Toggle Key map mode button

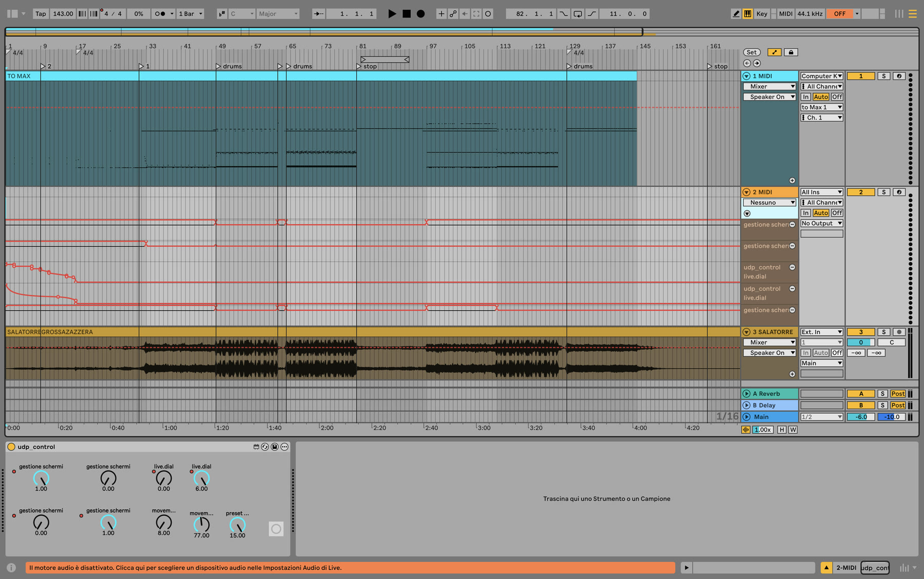762,14
